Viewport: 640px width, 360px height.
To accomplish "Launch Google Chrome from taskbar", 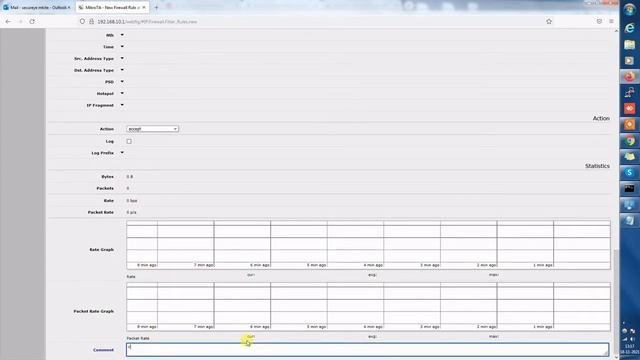I will tap(629, 141).
